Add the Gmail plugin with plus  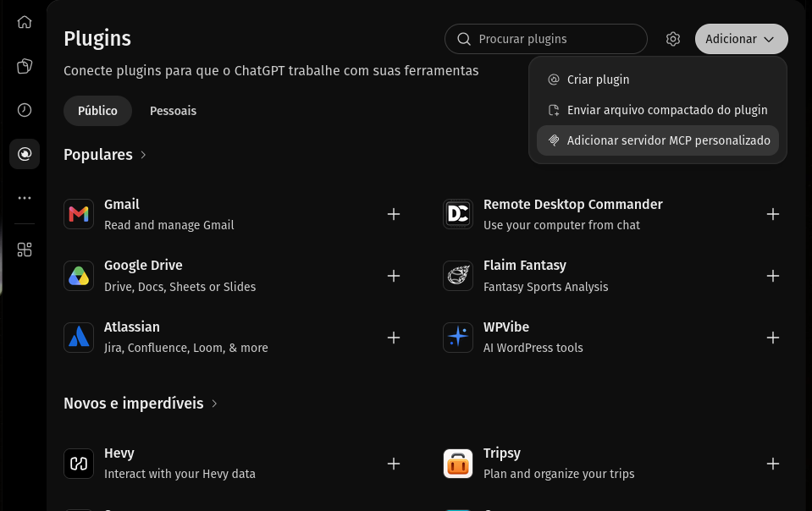pos(394,214)
